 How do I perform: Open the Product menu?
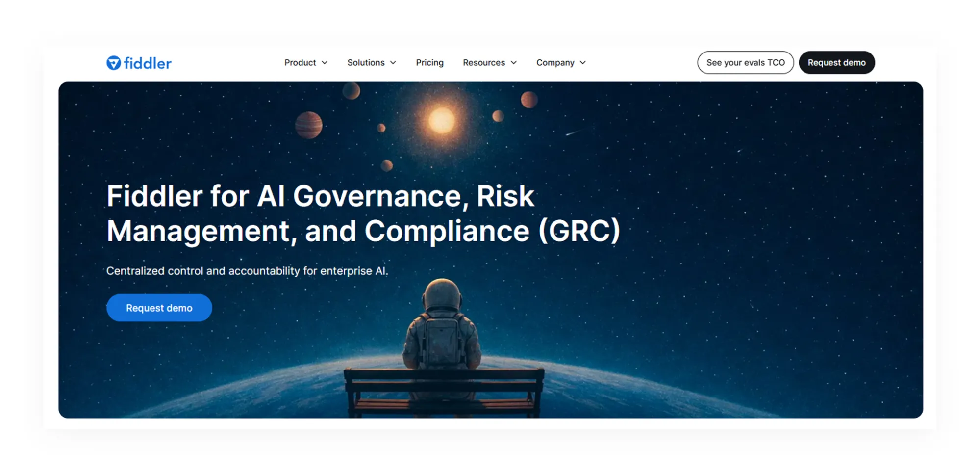(x=300, y=63)
